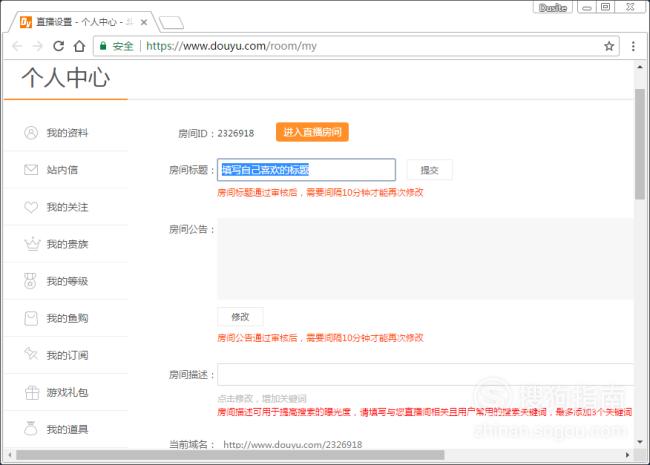Open 我的订阅 sidebar entry
This screenshot has height=465, width=650.
pos(67,355)
